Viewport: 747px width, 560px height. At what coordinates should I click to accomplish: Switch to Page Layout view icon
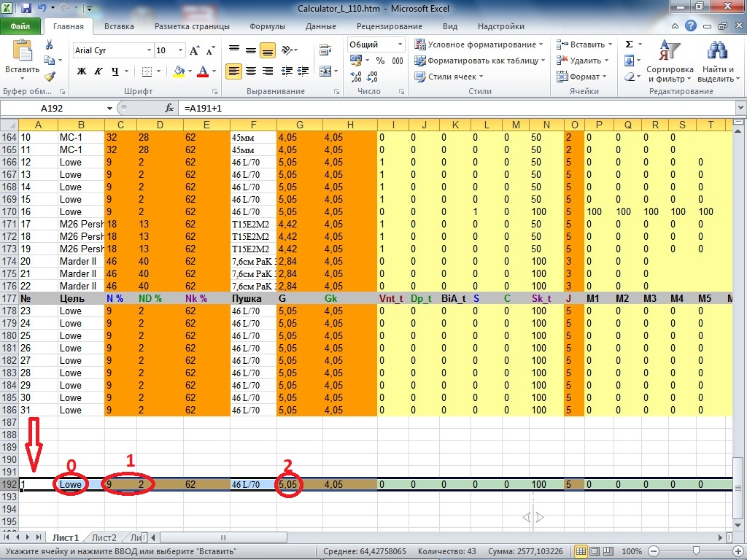coord(595,551)
